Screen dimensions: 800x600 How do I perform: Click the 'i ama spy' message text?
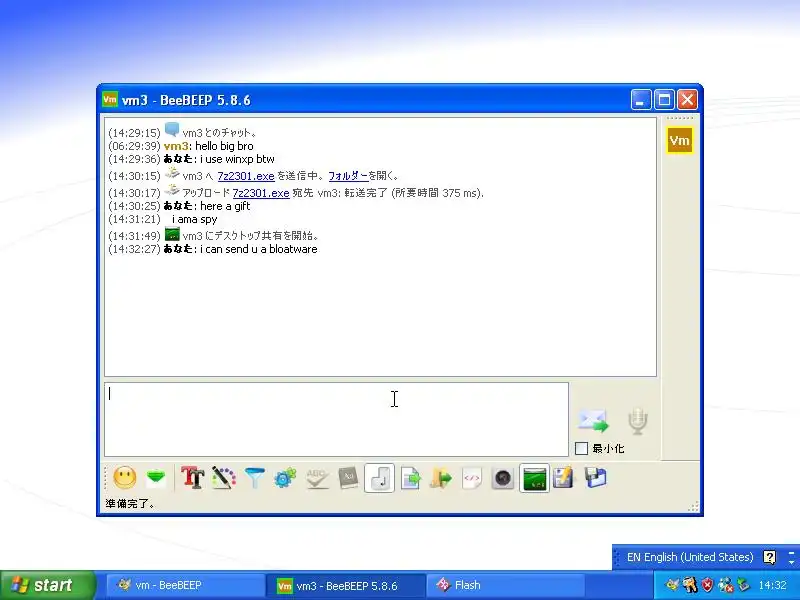point(194,219)
